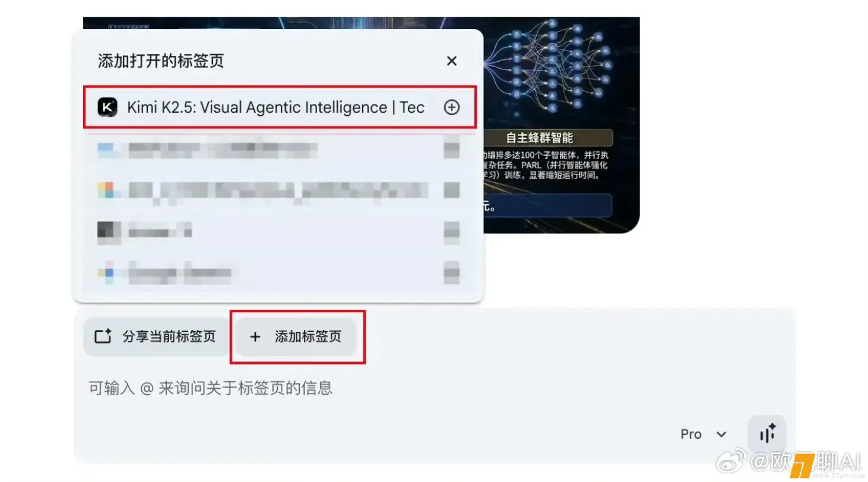Activate the voice waveform sparkle icon
Screen dimensions: 868x482
[x=767, y=435]
